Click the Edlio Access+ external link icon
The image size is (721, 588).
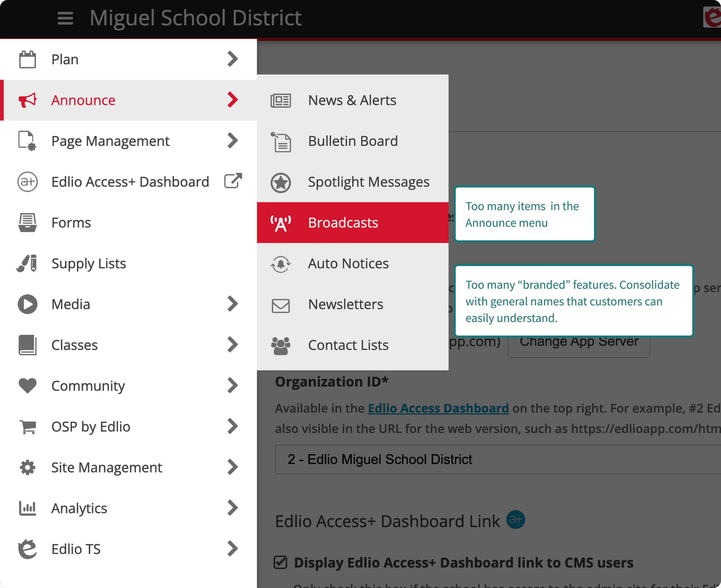[x=233, y=181]
